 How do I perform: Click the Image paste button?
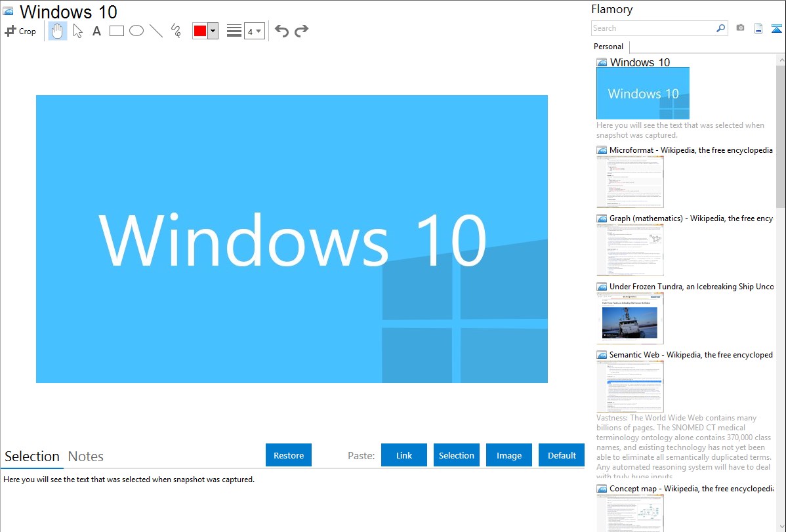pos(508,455)
